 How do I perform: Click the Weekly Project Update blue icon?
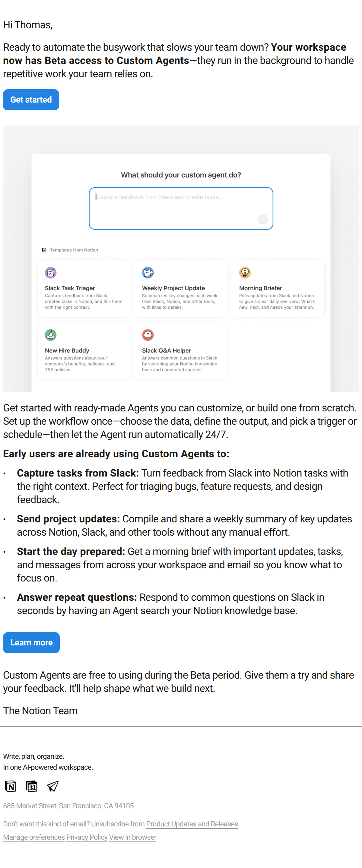[x=148, y=272]
